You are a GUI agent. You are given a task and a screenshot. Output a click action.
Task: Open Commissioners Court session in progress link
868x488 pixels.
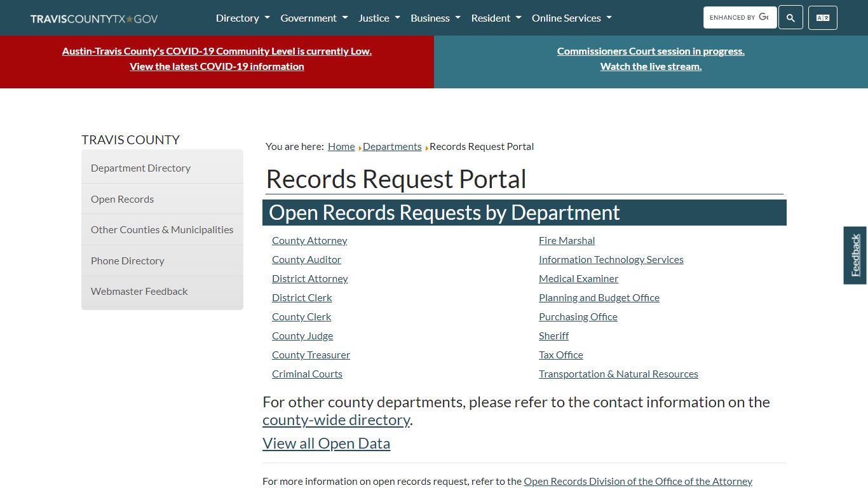[651, 51]
